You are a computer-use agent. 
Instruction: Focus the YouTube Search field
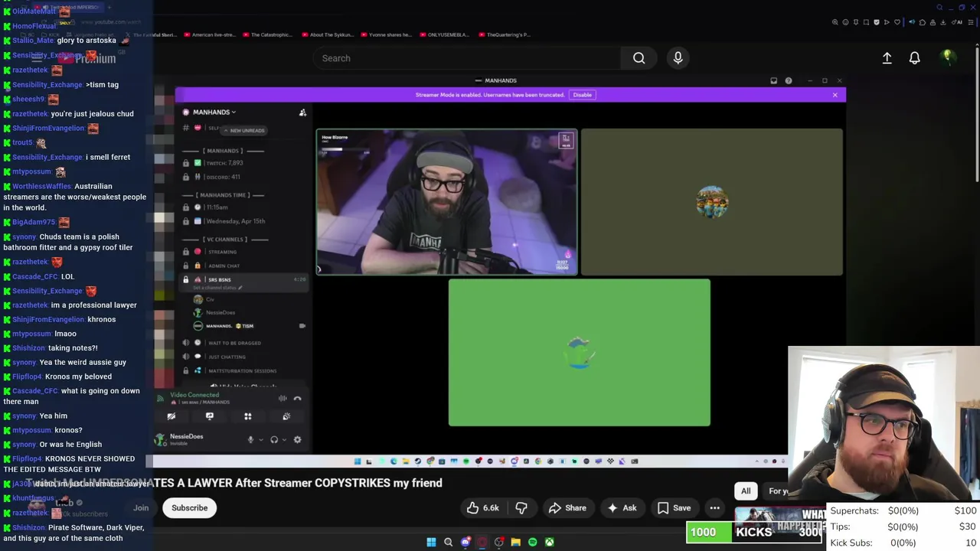coord(467,58)
